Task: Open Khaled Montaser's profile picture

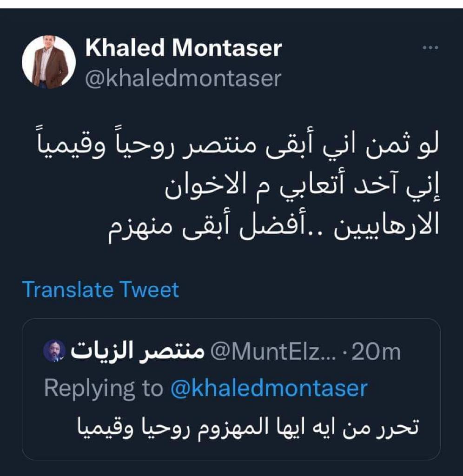Action: click(49, 62)
